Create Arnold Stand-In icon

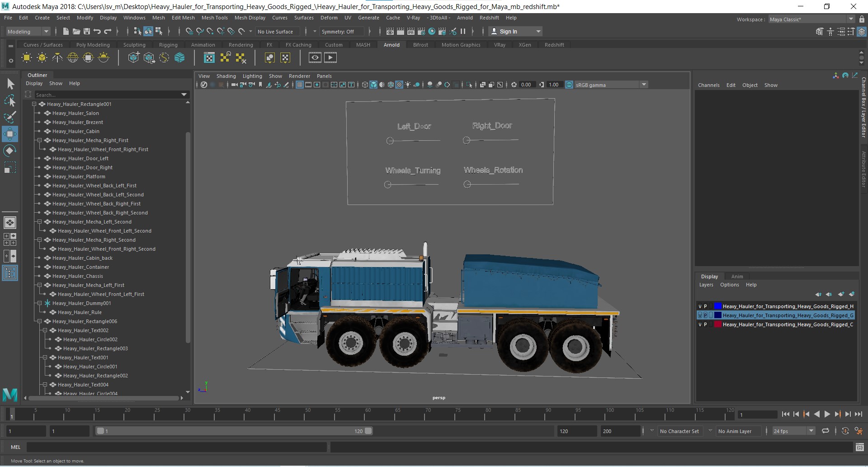[134, 57]
